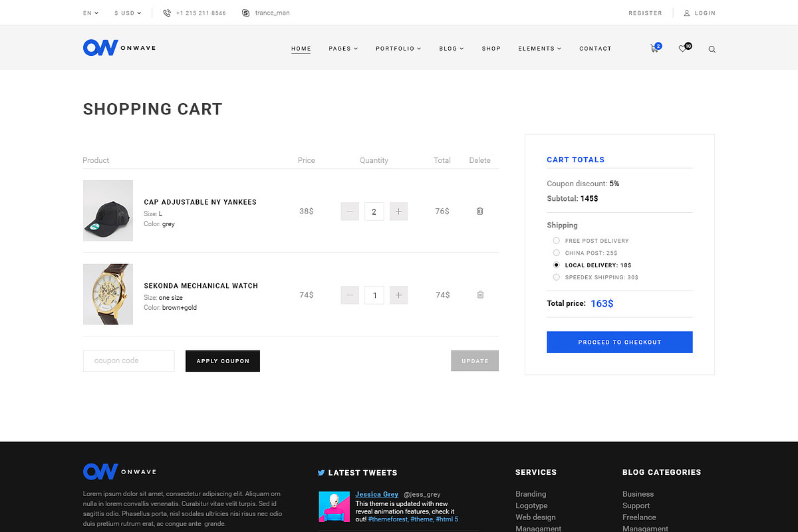798x532 pixels.
Task: Click the Onwave logo in the header
Action: 120,48
